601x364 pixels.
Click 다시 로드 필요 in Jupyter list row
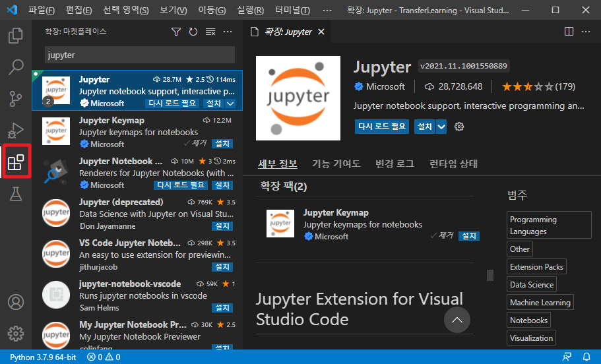pos(172,104)
